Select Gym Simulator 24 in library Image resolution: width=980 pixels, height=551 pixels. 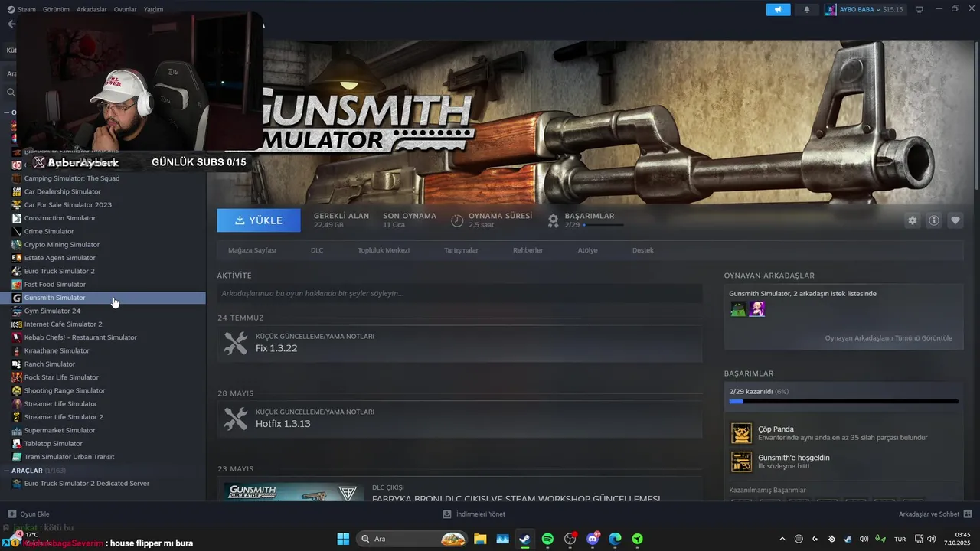click(52, 311)
